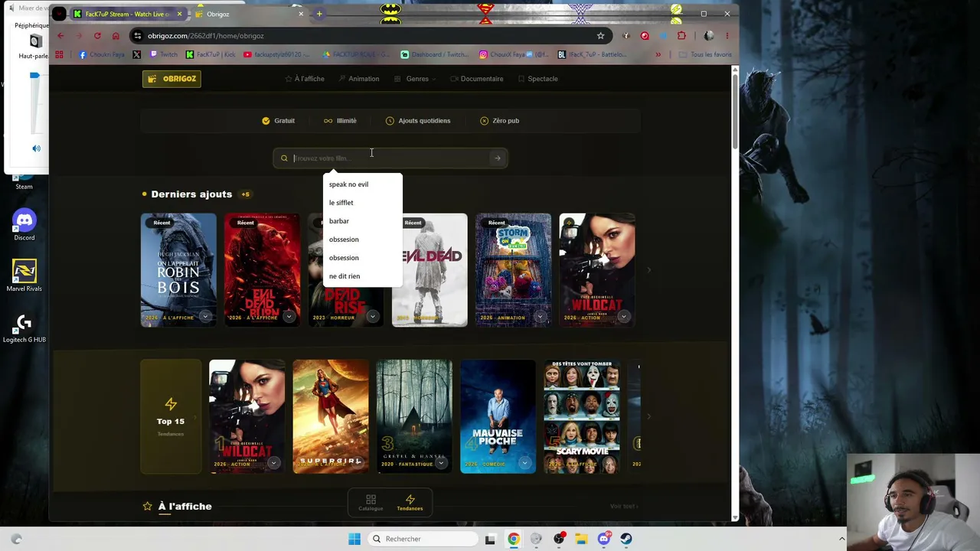Show more bookmarks with the overflow chevron
This screenshot has height=551, width=980.
click(658, 55)
